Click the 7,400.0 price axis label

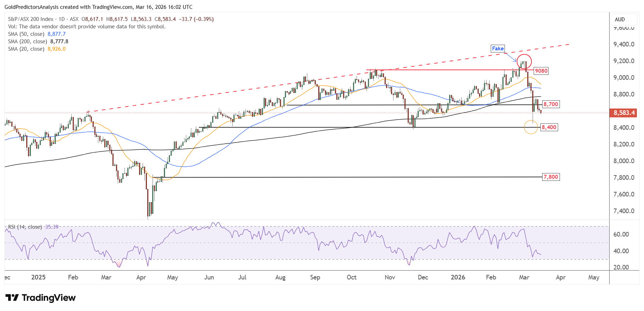pos(624,211)
